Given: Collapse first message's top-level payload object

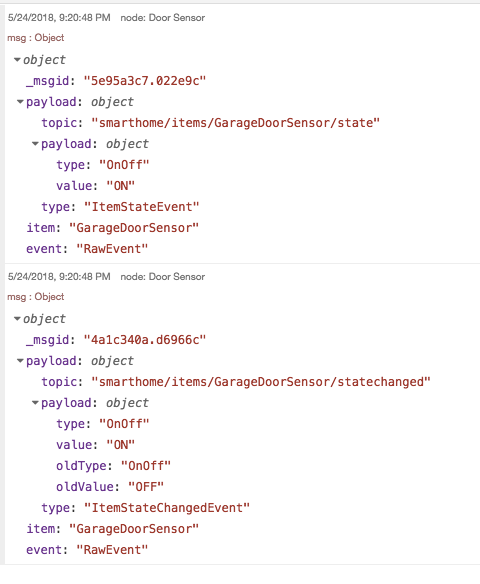Looking at the screenshot, I should (x=20, y=102).
